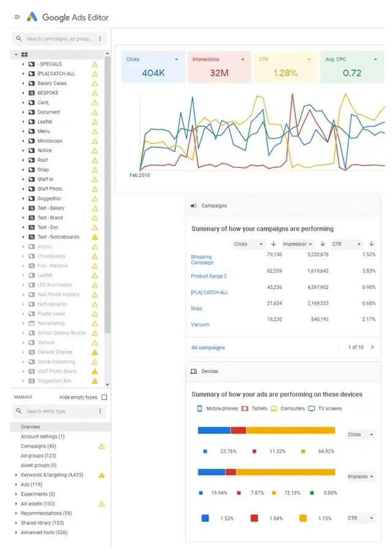Click the Campaigns megaphone icon
This screenshot has height=552, width=392.
click(x=194, y=206)
